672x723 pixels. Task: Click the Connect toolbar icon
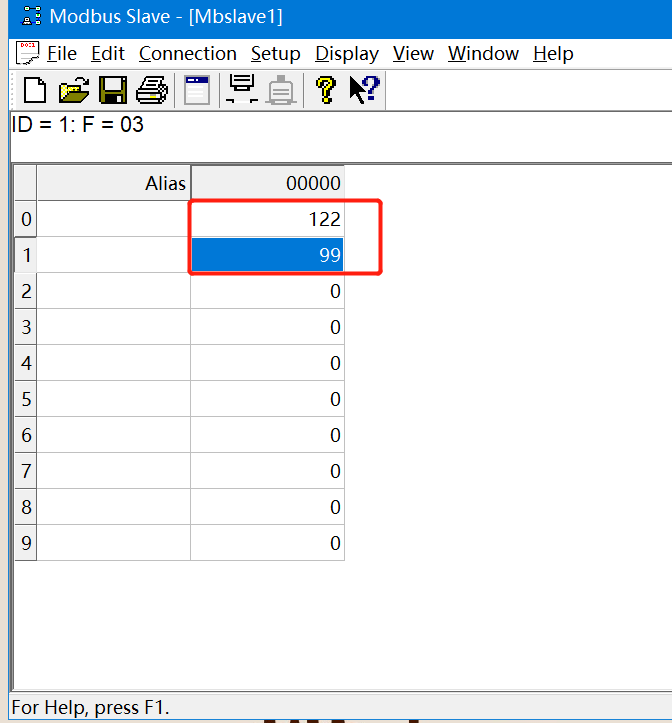242,91
